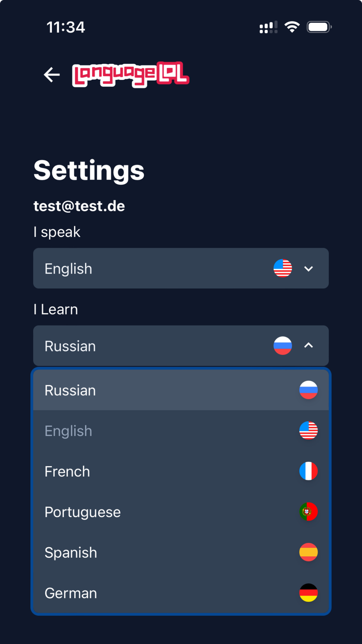Viewport: 362px width, 644px height.
Task: Click the test@test.de account email
Action: 79,206
